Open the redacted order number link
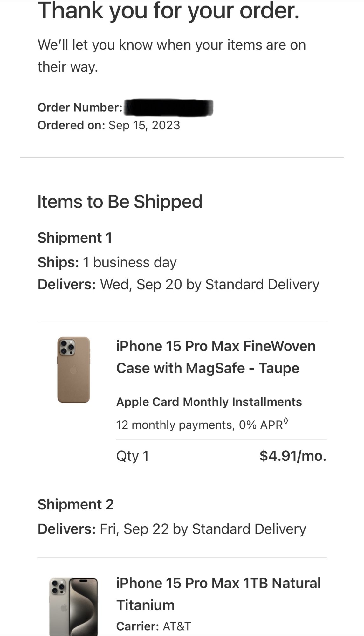364x636 pixels. pyautogui.click(x=168, y=107)
